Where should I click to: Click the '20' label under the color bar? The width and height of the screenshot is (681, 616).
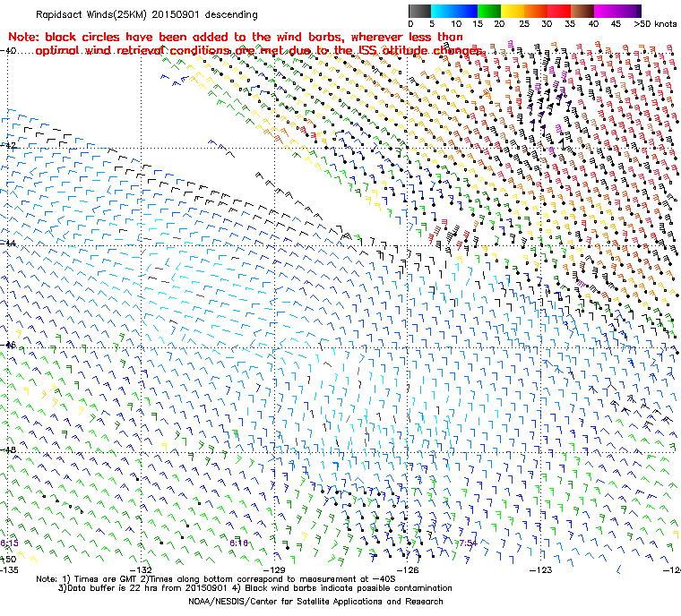[x=499, y=24]
